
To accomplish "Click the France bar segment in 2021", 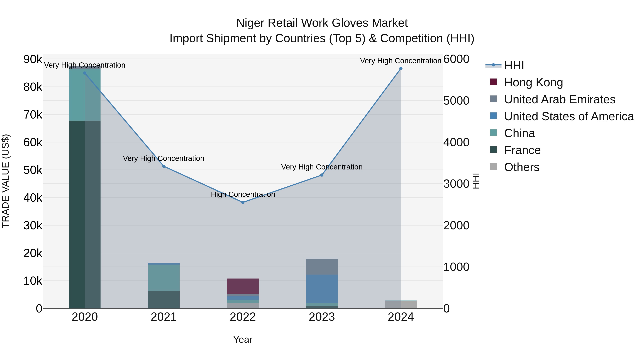I will click(164, 300).
